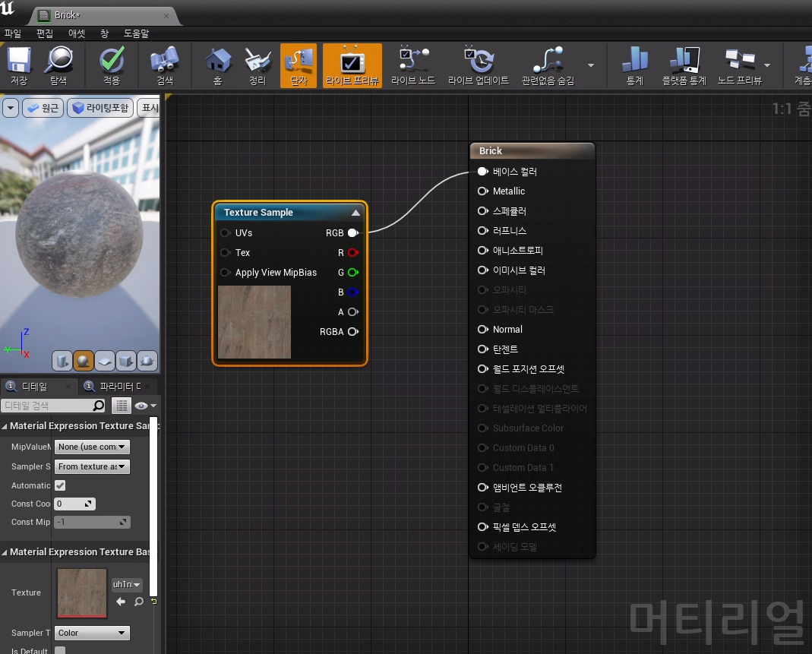Open the Sampler Source dropdown
Screen dimensions: 812x654
click(92, 466)
